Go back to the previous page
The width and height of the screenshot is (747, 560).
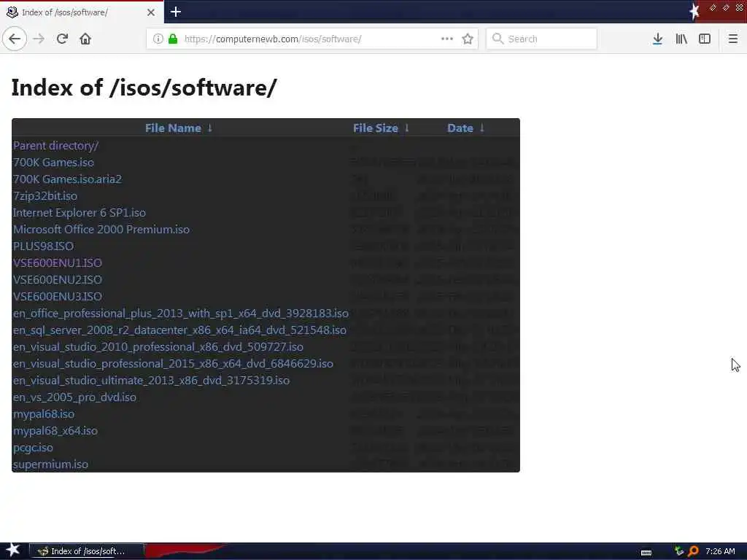[15, 39]
